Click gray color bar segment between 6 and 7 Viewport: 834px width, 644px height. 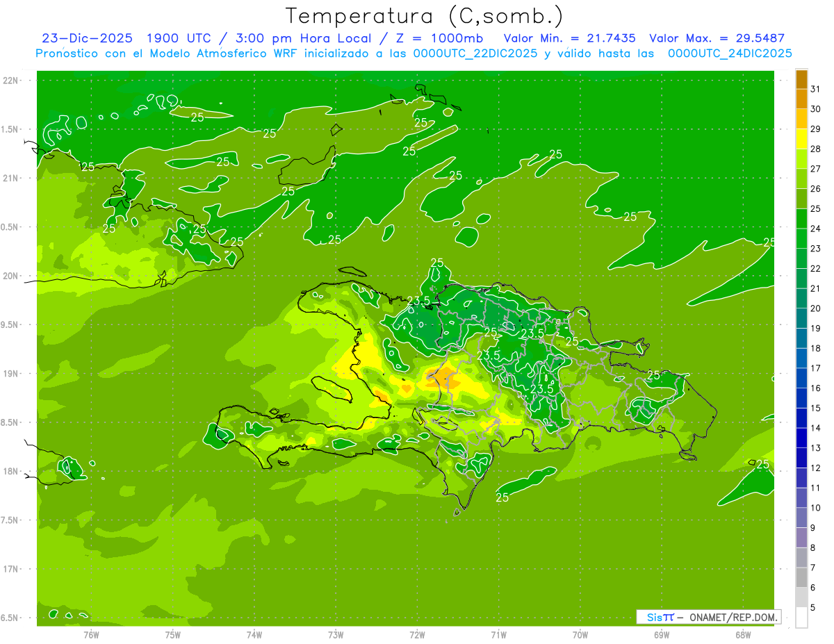tap(801, 578)
